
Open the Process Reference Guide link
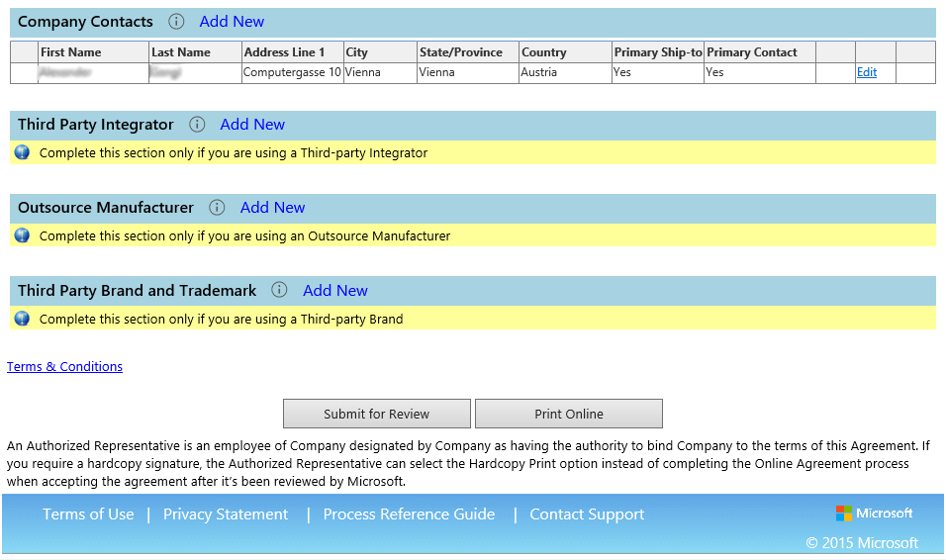point(409,514)
